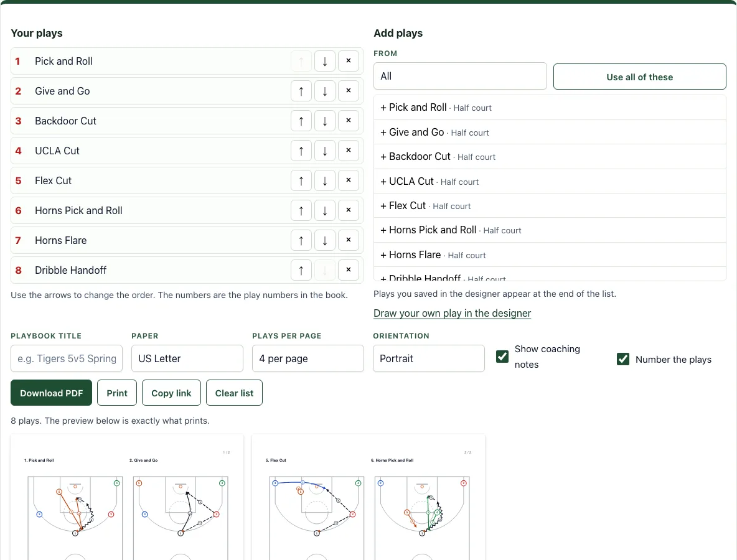Shift UCLA Cut up in the list
The image size is (737, 560).
click(x=301, y=151)
